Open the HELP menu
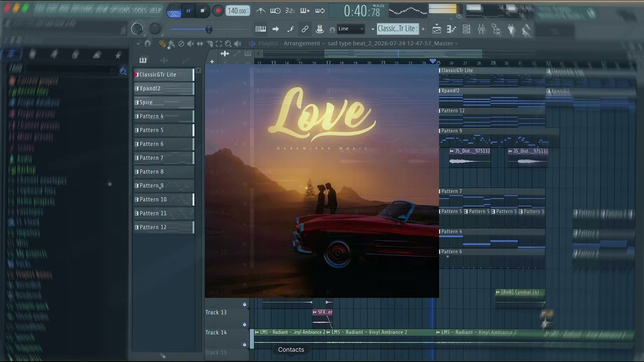This screenshot has width=644, height=362. point(155,11)
